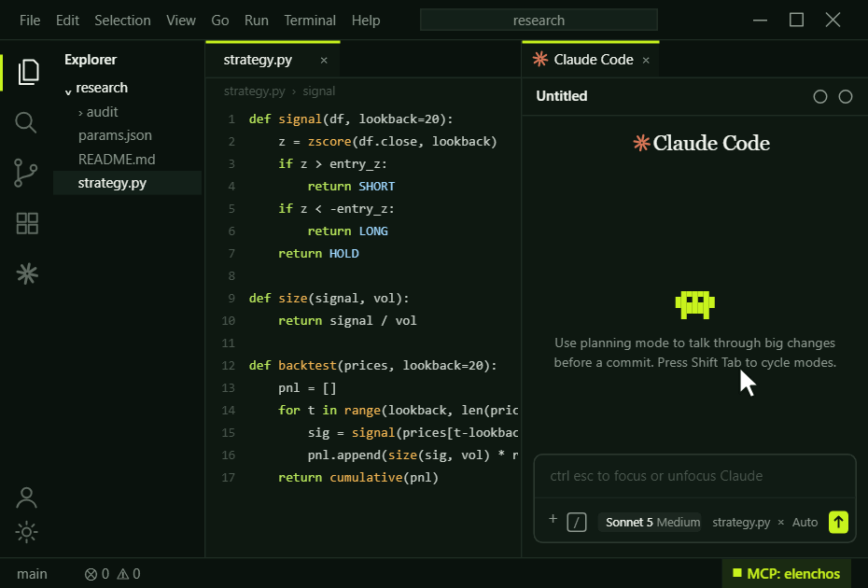Viewport: 868px width, 588px height.
Task: Click 'def size(signal, vol):' line
Action: [329, 299]
